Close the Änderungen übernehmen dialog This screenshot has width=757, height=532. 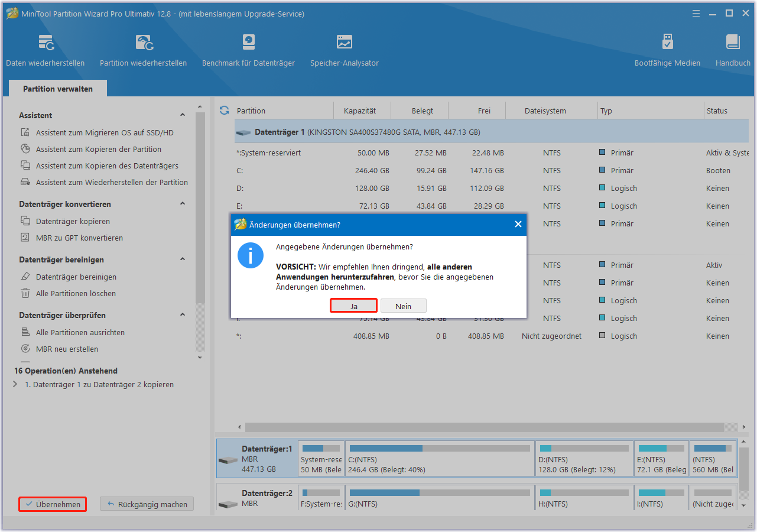[518, 225]
